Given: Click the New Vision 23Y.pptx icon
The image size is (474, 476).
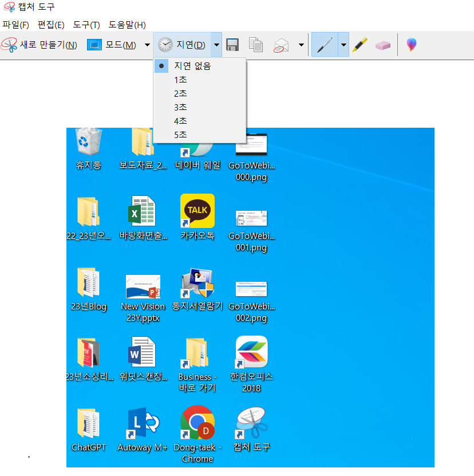Looking at the screenshot, I should (143, 286).
